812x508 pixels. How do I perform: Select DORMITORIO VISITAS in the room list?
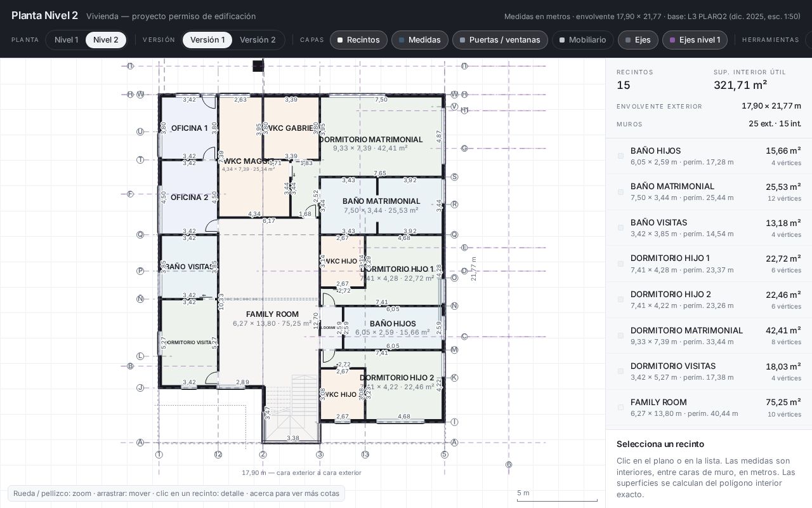pos(709,371)
